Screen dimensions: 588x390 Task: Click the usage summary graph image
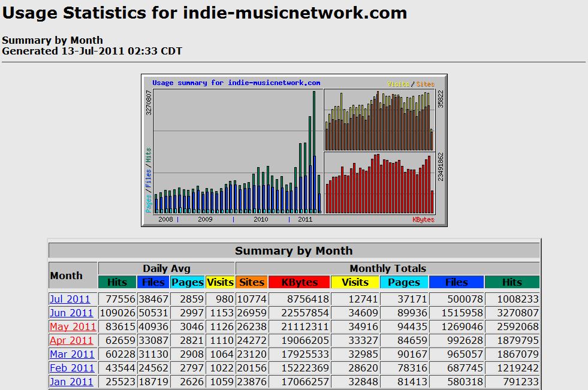pos(294,150)
